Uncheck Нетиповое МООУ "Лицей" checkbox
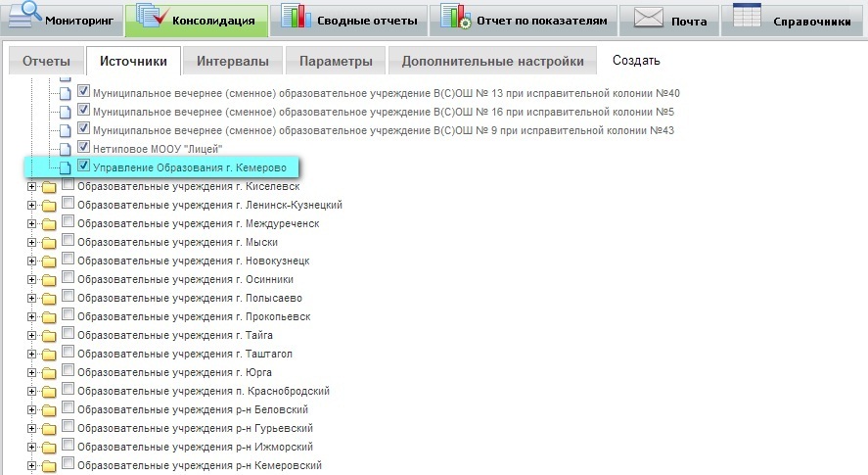The image size is (868, 475). 83,147
